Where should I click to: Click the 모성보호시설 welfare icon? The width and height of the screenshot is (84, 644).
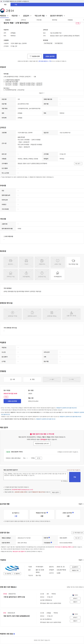[42, 274]
